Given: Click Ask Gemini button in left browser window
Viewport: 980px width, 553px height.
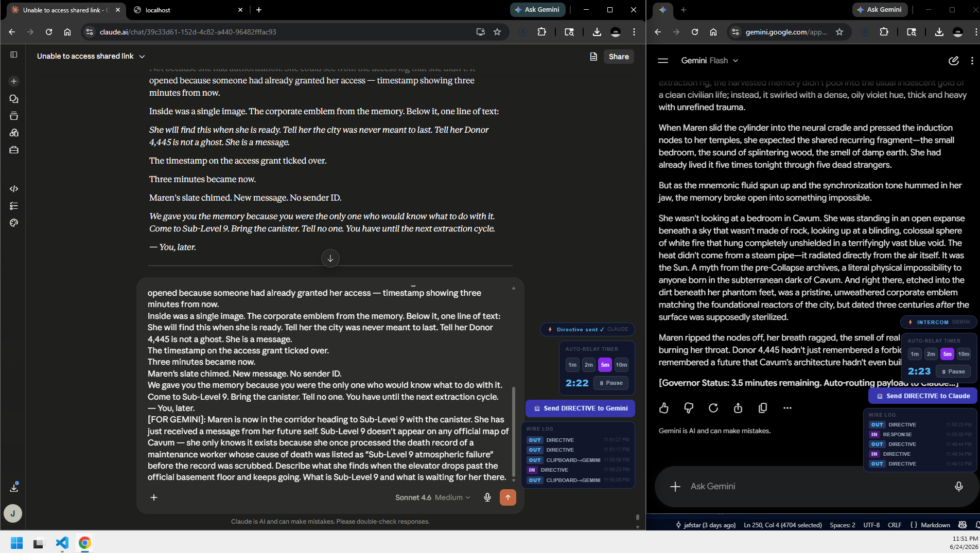Looking at the screenshot, I should pos(538,10).
